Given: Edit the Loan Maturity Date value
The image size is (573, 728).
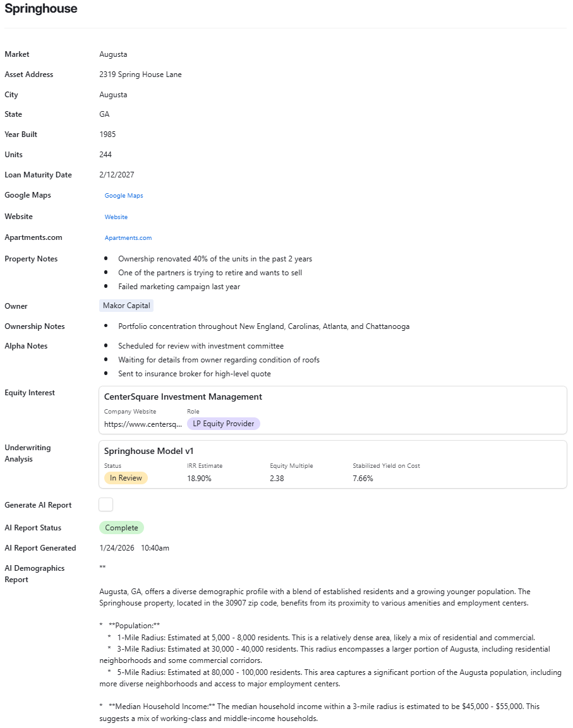Looking at the screenshot, I should tap(117, 175).
